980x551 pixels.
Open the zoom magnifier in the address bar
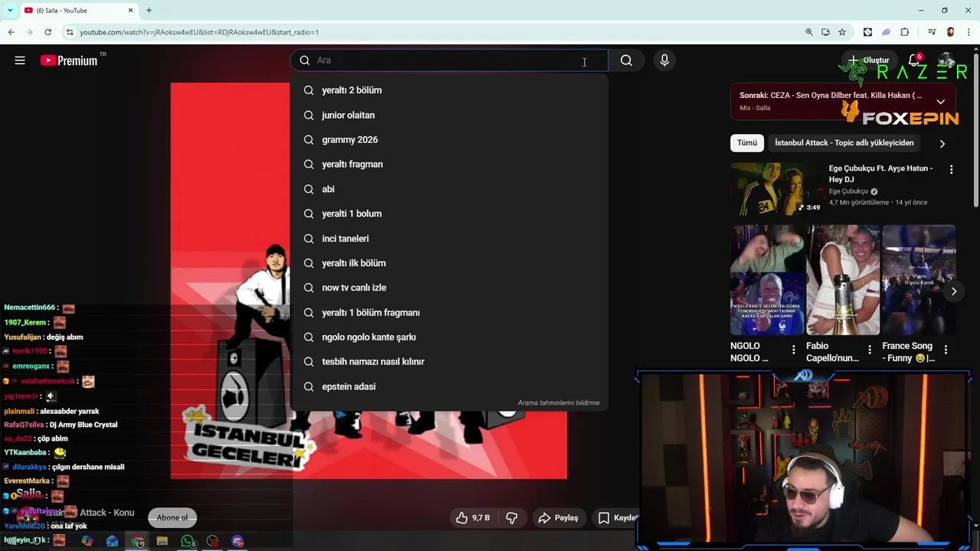click(x=809, y=32)
